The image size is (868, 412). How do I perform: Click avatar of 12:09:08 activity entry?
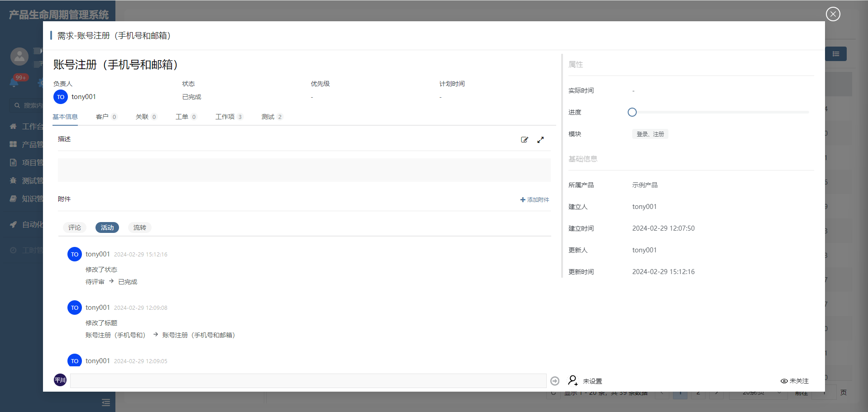[x=75, y=308]
